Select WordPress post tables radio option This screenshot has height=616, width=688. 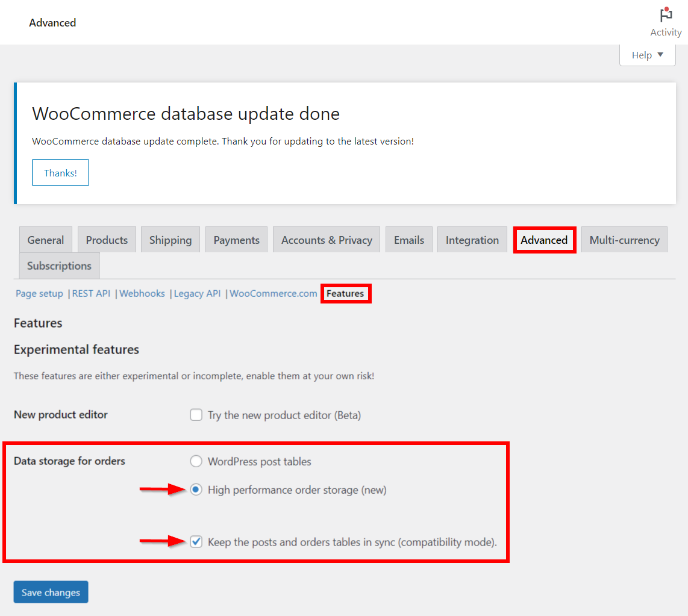196,461
